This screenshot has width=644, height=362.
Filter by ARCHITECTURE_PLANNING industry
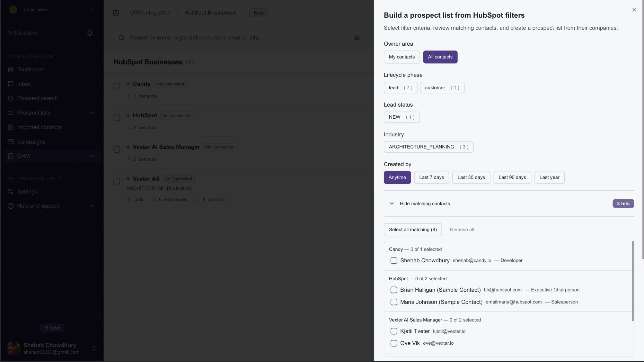pos(429,147)
